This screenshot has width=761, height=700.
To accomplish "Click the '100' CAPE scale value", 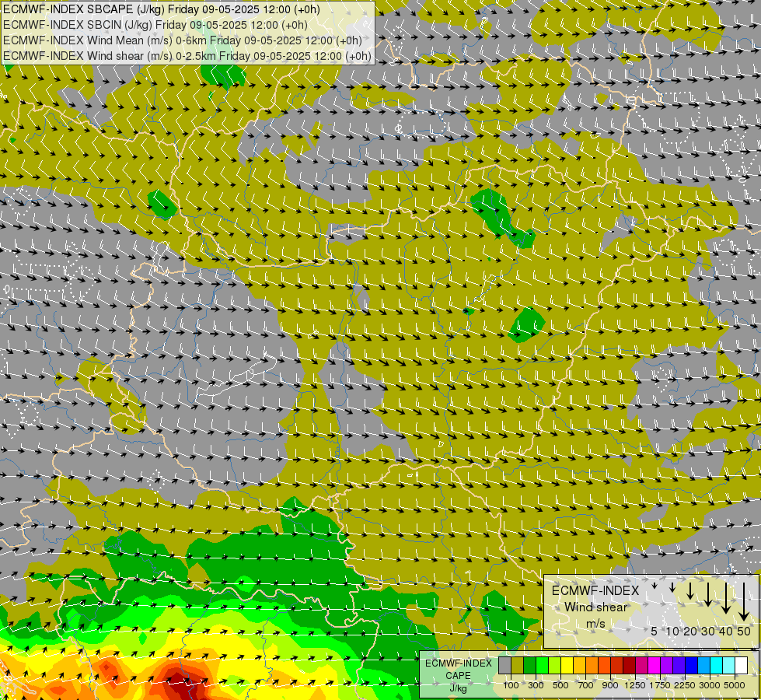I will click(x=511, y=685).
